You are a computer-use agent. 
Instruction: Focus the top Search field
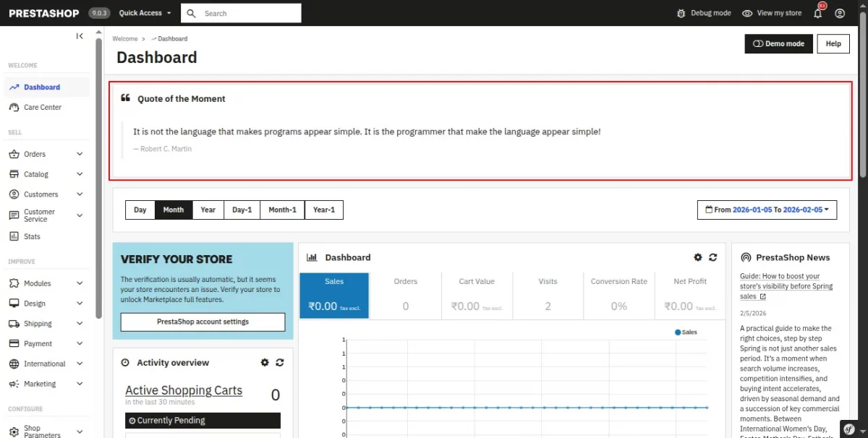241,13
